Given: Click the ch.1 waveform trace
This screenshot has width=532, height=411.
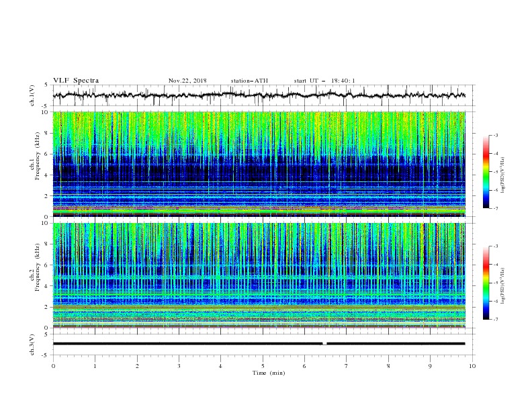Looking at the screenshot, I should coord(259,95).
